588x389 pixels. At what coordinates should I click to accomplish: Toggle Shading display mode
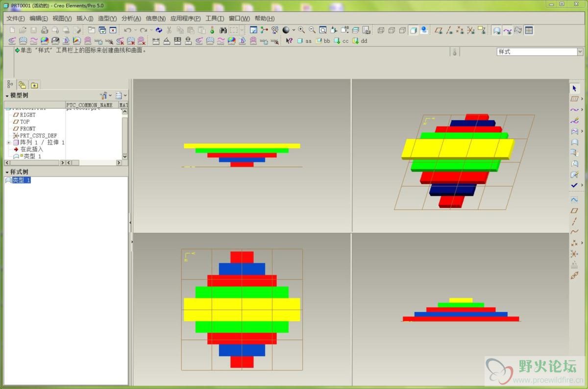(413, 30)
